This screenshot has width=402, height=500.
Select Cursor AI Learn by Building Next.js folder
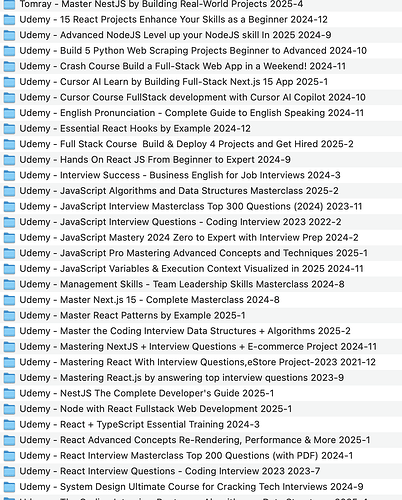201,82
